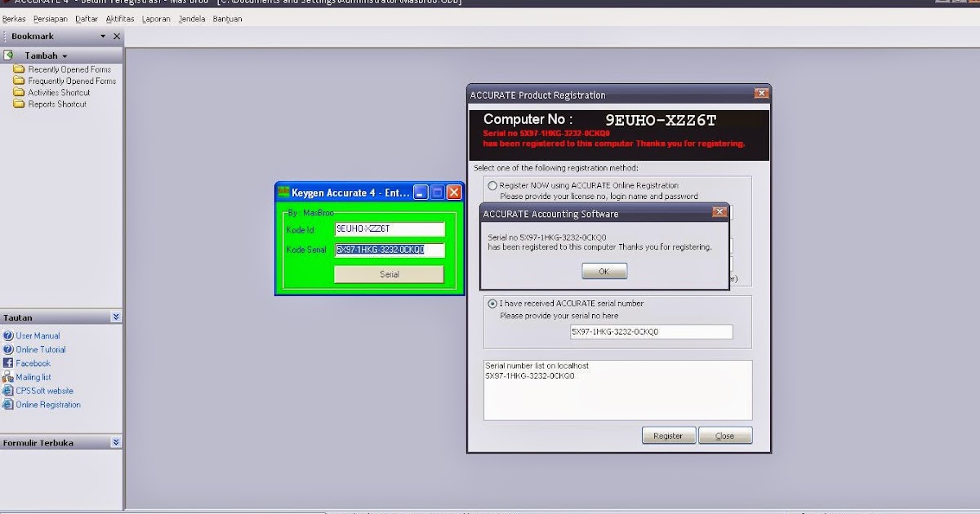This screenshot has height=514, width=980.
Task: Open the Aktifitas menu
Action: click(120, 19)
